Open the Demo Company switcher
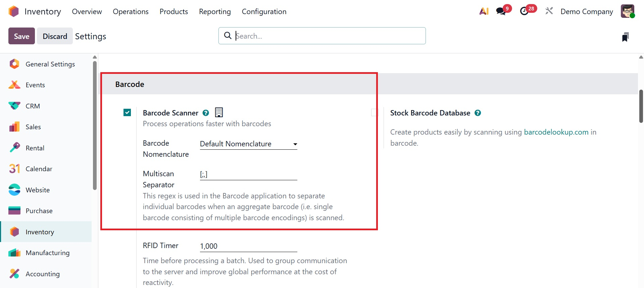Image resolution: width=644 pixels, height=288 pixels. click(587, 11)
